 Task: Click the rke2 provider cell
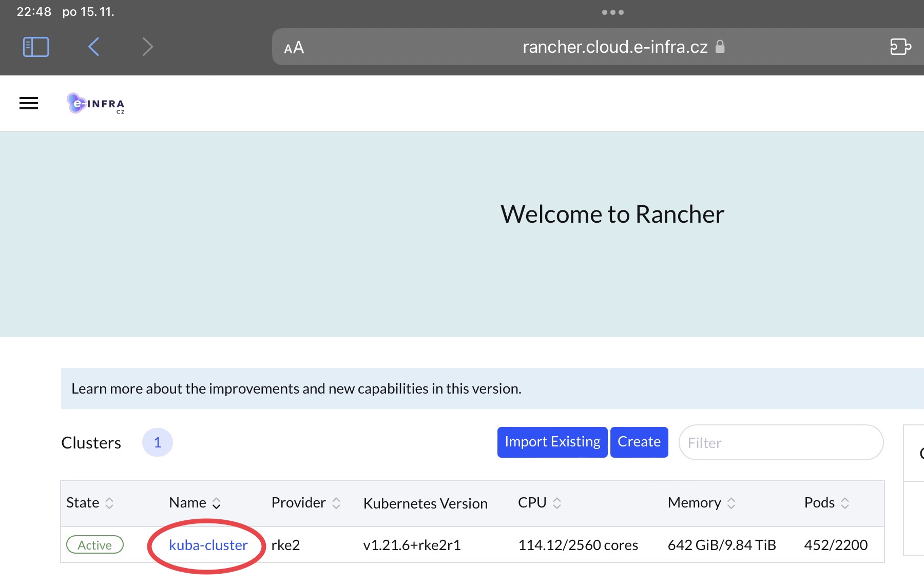point(285,545)
